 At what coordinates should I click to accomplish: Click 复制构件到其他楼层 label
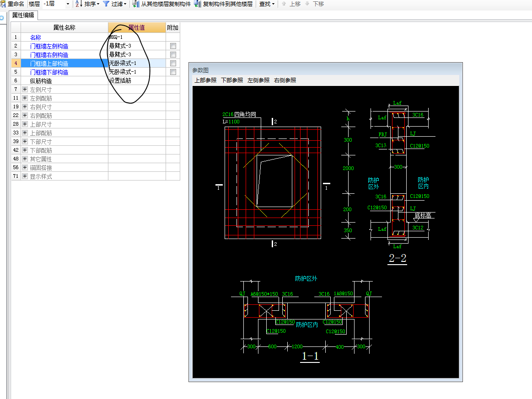tap(228, 4)
